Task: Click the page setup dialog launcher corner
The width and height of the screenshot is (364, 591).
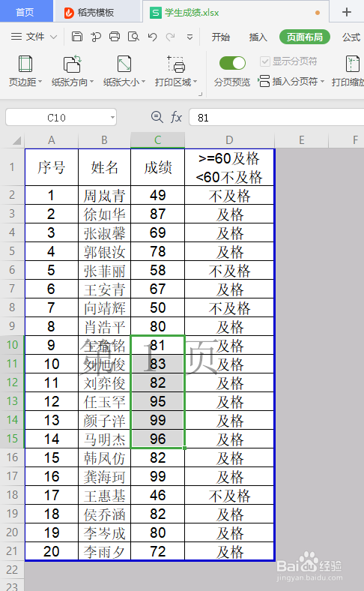Action: pos(201,94)
